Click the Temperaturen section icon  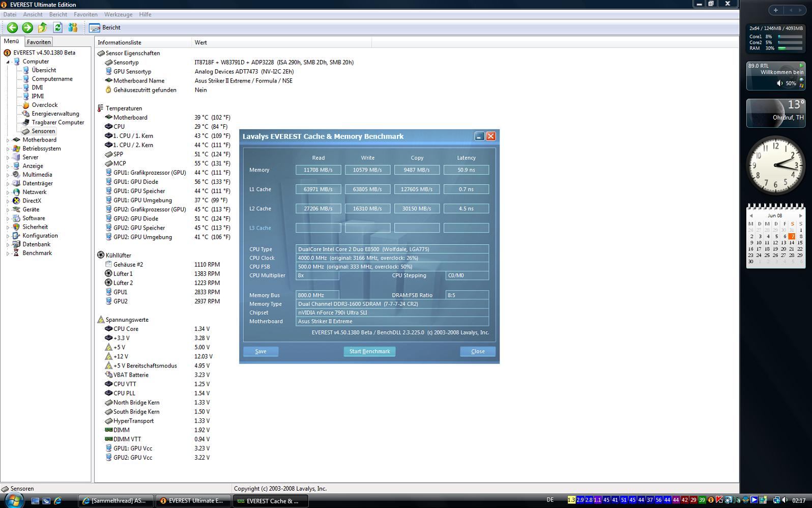(x=100, y=108)
